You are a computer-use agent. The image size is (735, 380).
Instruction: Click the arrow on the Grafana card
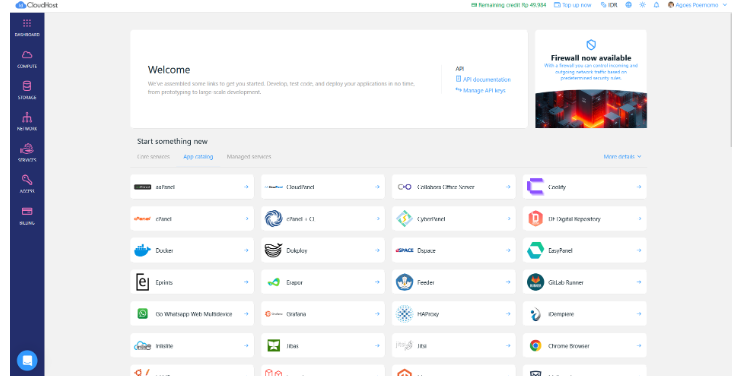[x=377, y=314]
